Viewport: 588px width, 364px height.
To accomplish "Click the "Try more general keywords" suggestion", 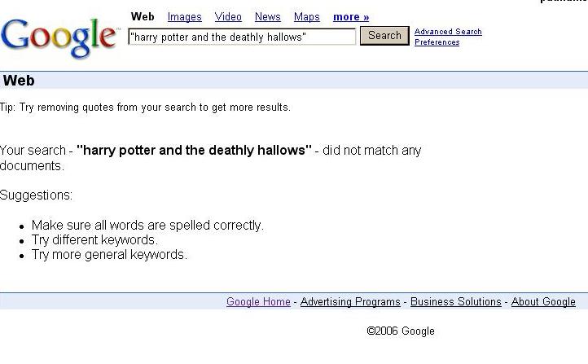I will click(109, 255).
